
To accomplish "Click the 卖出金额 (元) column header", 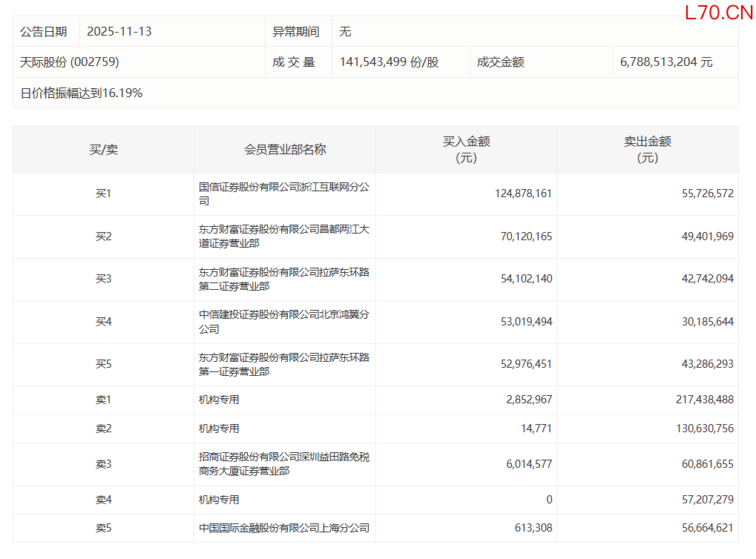I will (647, 150).
